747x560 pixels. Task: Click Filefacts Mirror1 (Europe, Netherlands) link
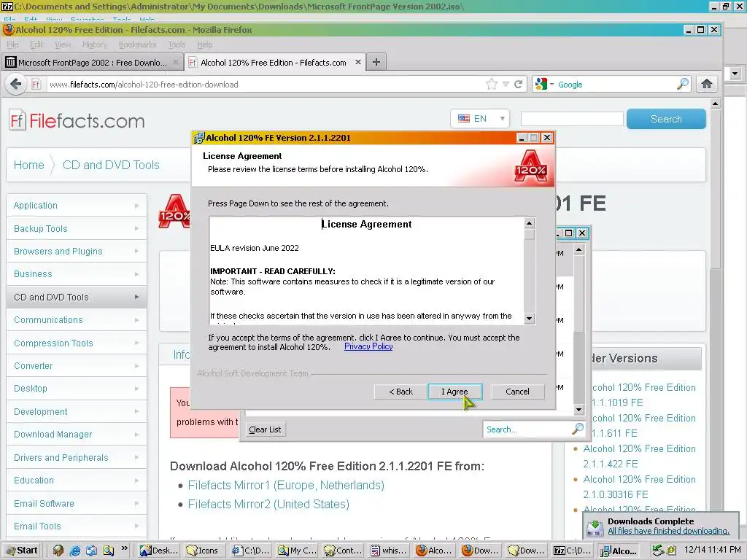(x=286, y=485)
